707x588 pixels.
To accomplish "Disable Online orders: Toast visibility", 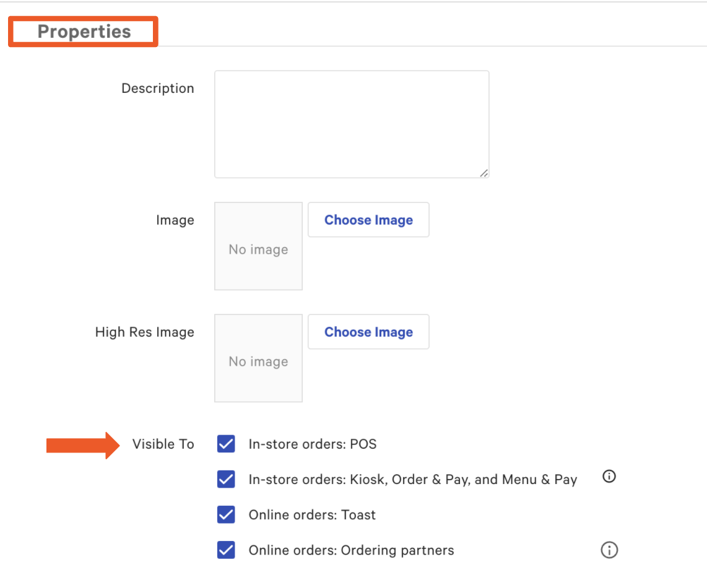I will coord(226,514).
